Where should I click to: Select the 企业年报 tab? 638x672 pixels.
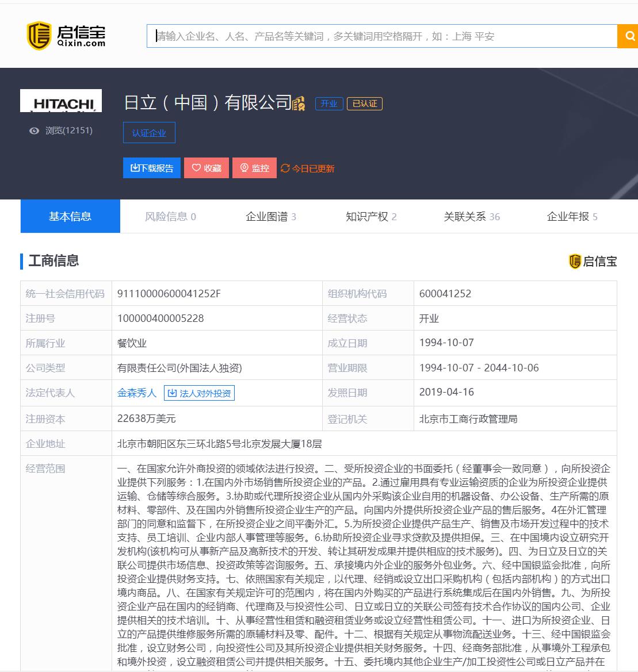tap(571, 216)
